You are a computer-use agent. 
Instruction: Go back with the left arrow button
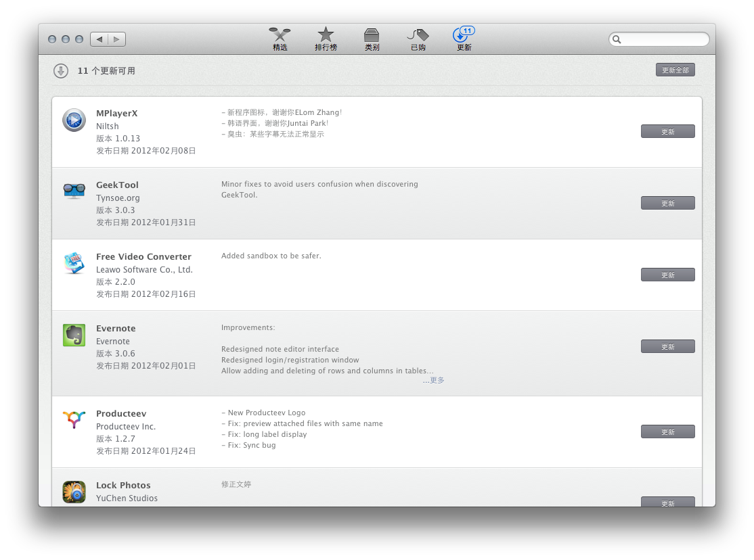[99, 39]
